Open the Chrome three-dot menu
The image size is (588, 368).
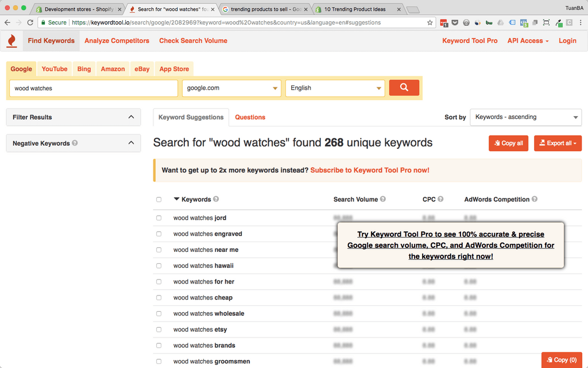581,22
